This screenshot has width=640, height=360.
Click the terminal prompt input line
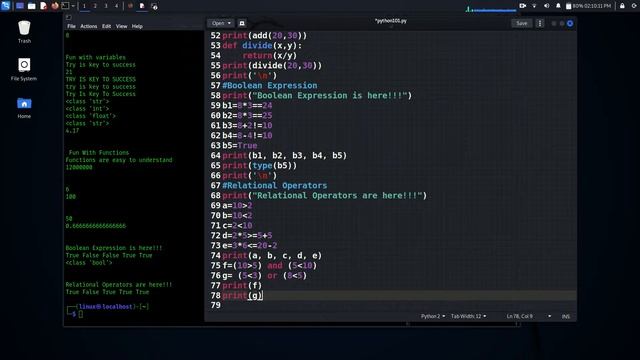(x=81, y=314)
